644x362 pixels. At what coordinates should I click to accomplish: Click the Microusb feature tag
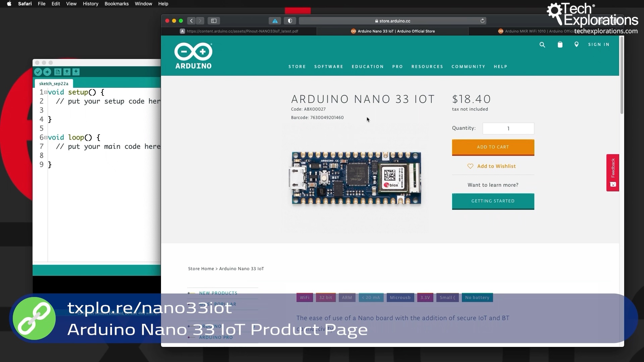pyautogui.click(x=400, y=297)
